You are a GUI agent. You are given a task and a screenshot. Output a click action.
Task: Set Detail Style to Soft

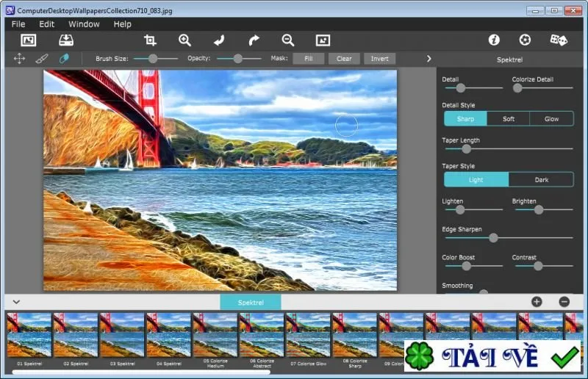tap(508, 119)
